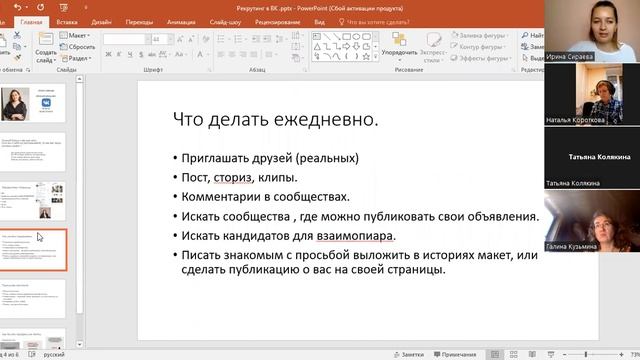Start slide show from beginning icon in title bar
The height and width of the screenshot is (360, 640).
[x=63, y=7]
